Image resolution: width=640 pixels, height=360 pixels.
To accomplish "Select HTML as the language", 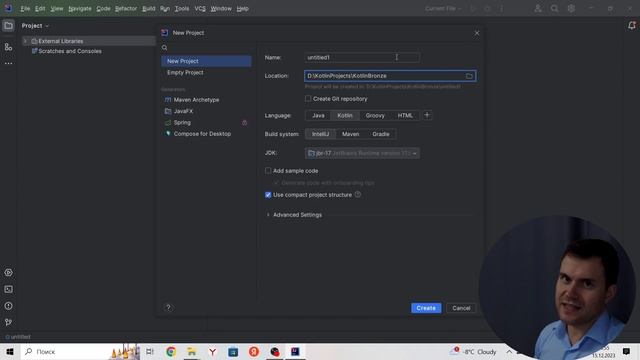I will point(405,116).
